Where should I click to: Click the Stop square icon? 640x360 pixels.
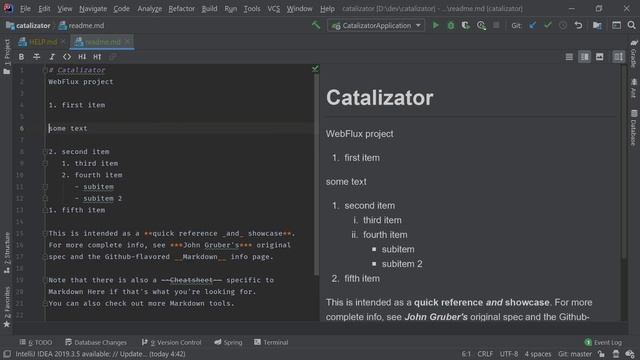point(496,25)
